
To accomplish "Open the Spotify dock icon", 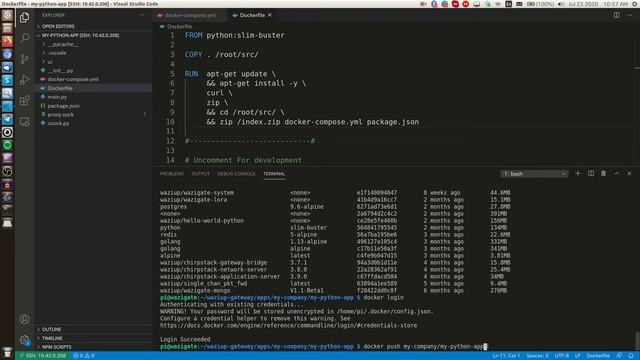I will (x=7, y=145).
